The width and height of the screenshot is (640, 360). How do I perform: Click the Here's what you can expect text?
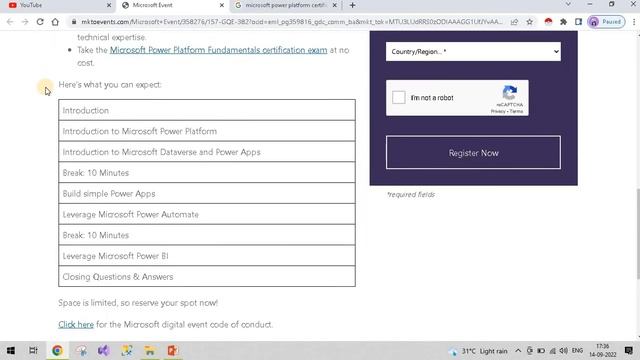110,84
